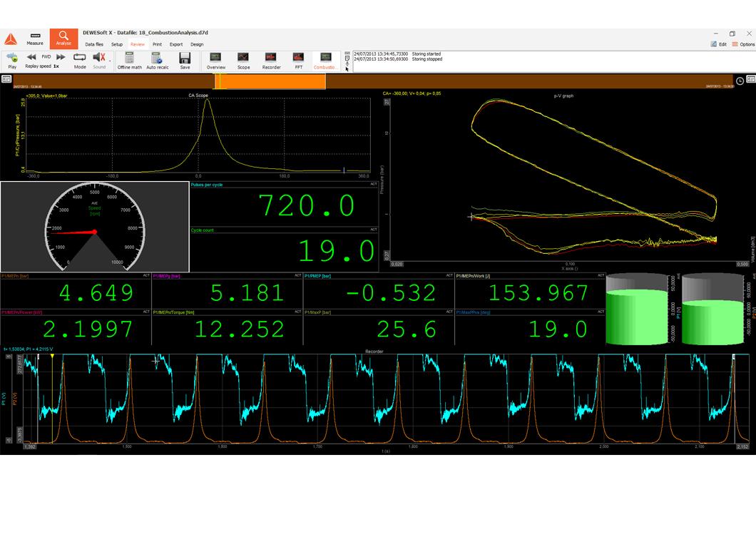Click the p-V graph X-axis minimum 0,020
This screenshot has height=542, width=756.
[397, 265]
